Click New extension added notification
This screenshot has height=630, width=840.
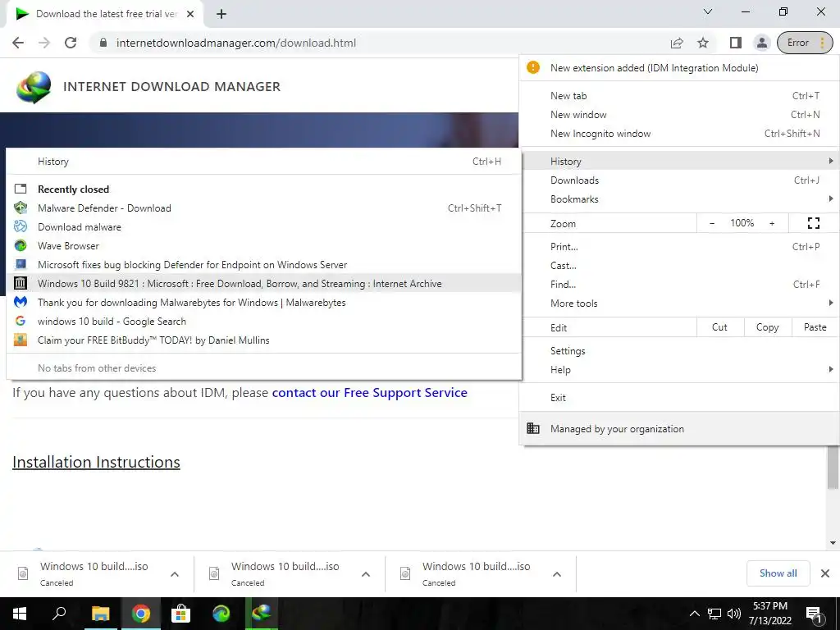678,67
